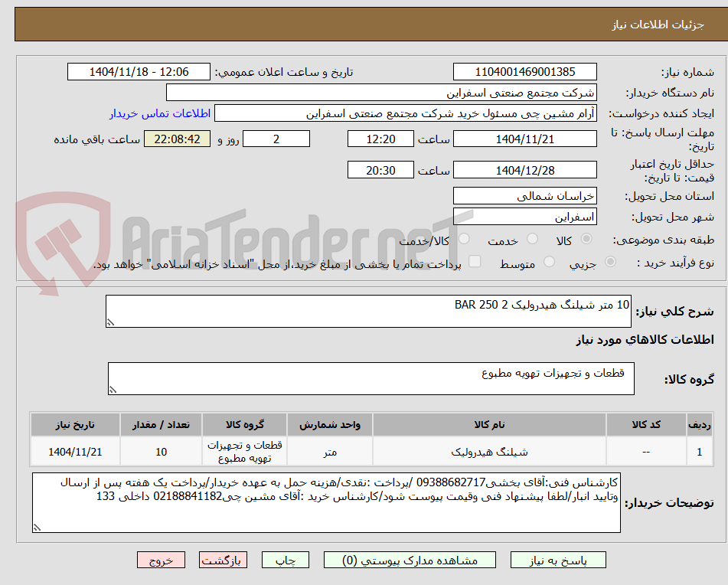Click the province field خراسان شمالی
Viewport: 728px width, 585px height.
click(524, 196)
